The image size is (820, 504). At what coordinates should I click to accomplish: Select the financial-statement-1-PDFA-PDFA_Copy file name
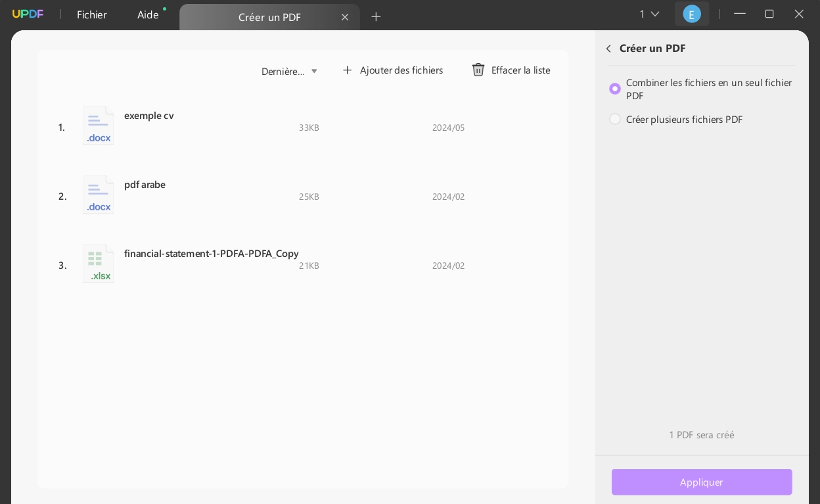tap(212, 254)
